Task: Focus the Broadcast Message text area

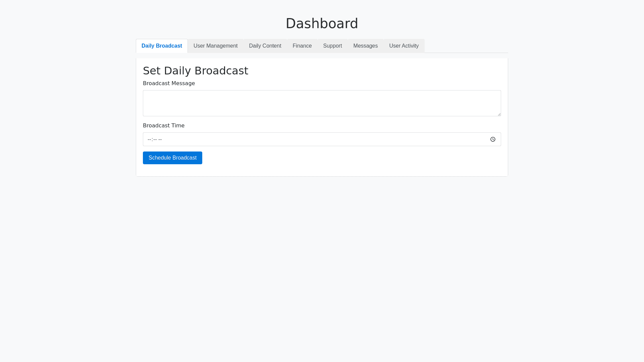Action: 321,103
